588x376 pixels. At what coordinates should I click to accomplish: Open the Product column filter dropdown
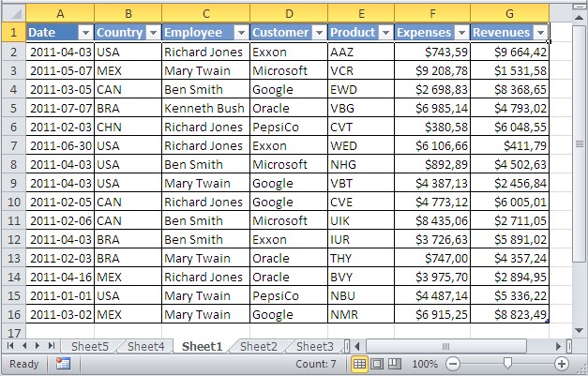pos(385,33)
